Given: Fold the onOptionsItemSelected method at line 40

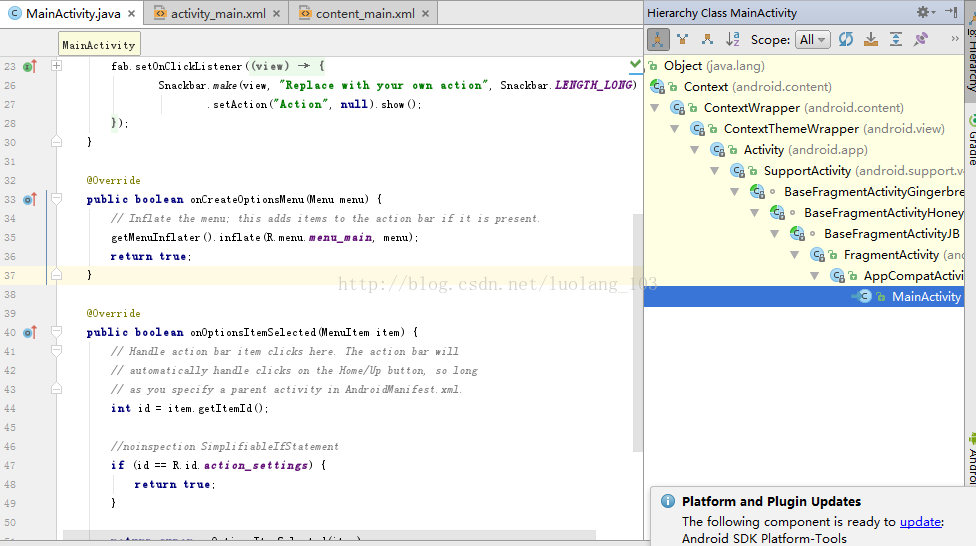Looking at the screenshot, I should [x=56, y=332].
